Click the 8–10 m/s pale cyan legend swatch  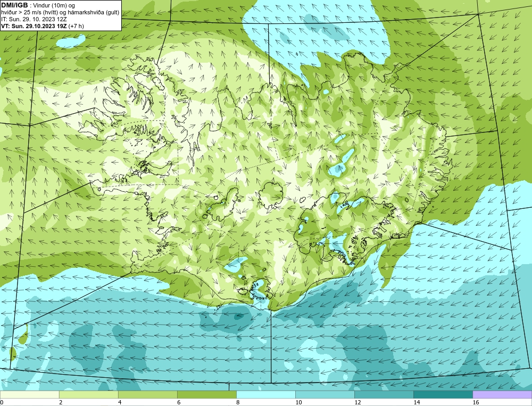[265, 394]
